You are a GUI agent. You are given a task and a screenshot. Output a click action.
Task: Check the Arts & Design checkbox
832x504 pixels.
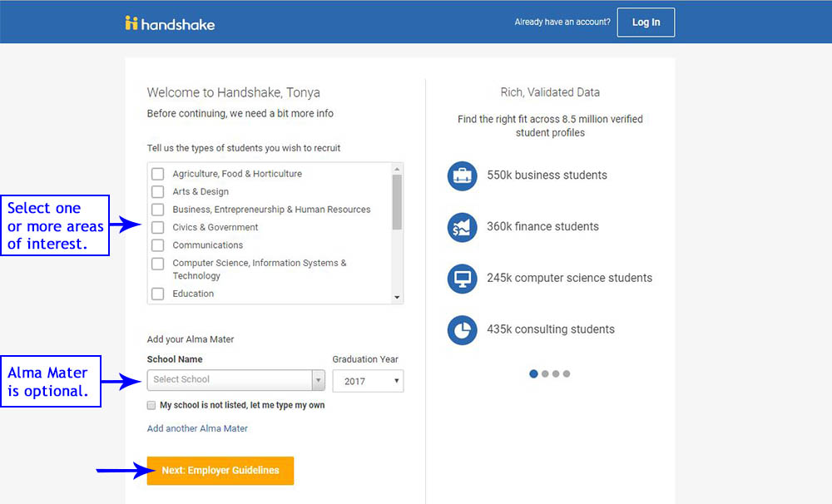(x=157, y=191)
